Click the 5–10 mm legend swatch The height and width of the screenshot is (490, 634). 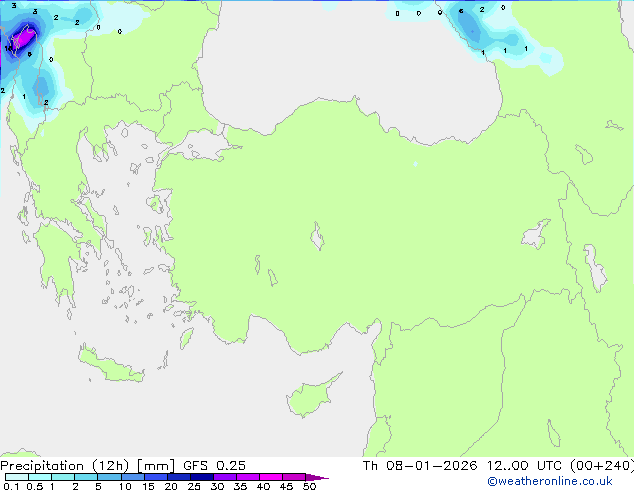tap(109, 477)
